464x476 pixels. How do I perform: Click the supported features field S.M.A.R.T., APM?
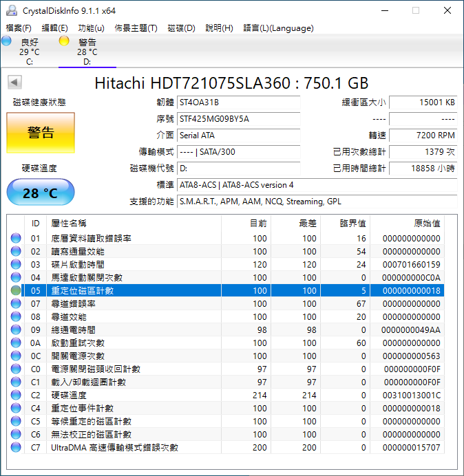(x=317, y=202)
